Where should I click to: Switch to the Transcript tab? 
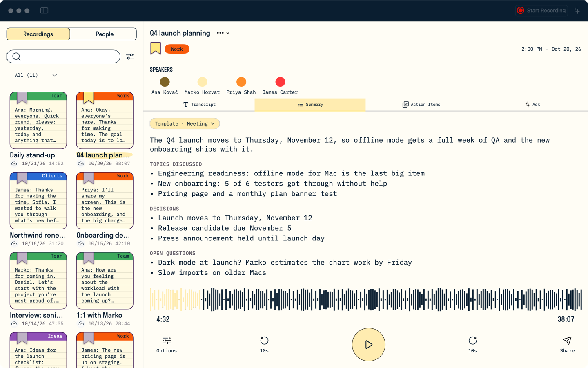199,105
